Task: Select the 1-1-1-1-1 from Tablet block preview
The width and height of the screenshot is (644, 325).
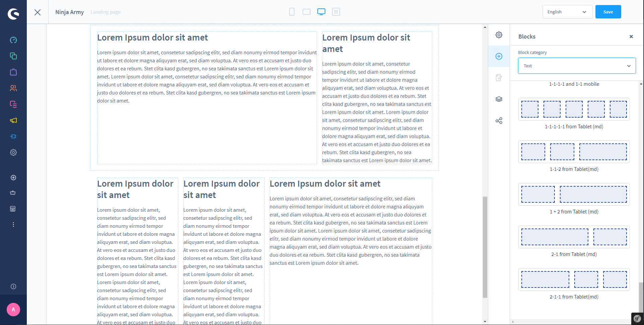Action: point(574,109)
